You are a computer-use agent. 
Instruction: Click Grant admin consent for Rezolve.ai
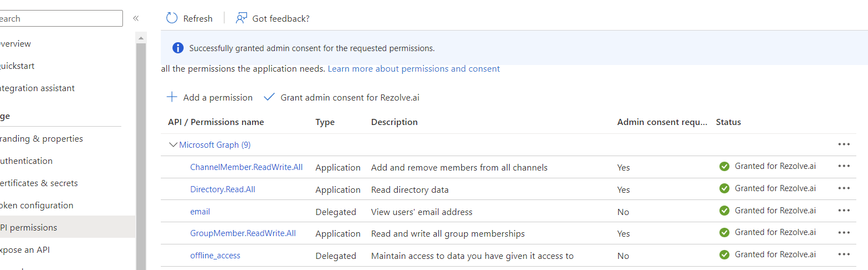(342, 97)
